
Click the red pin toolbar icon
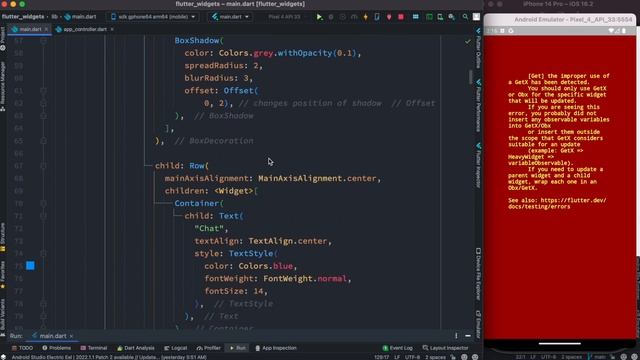click(389, 17)
